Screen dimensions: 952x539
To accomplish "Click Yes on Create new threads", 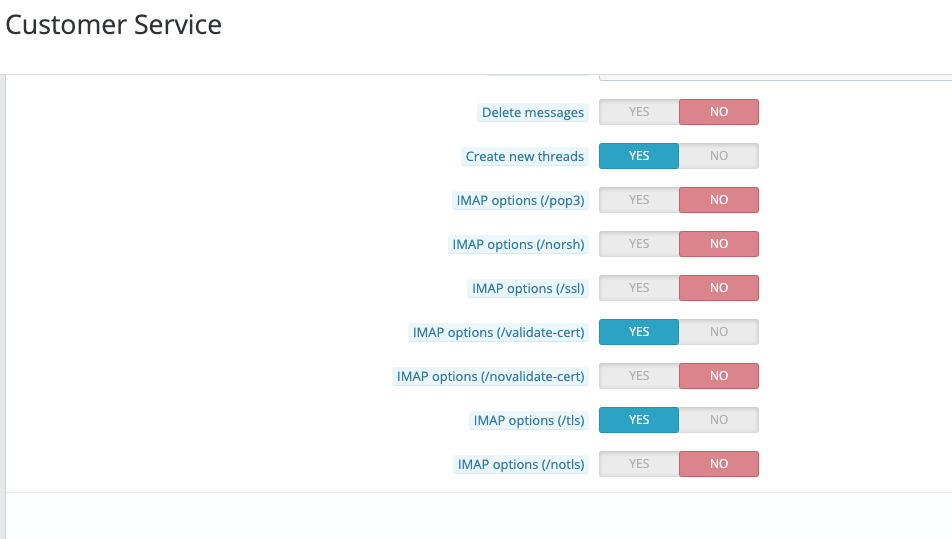I will pos(639,156).
